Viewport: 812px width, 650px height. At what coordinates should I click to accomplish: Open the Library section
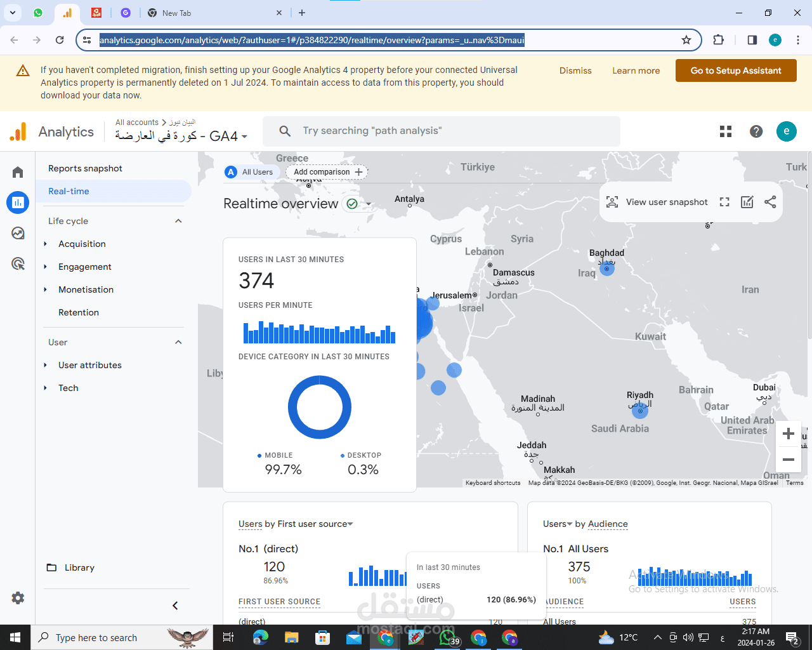tap(70, 567)
